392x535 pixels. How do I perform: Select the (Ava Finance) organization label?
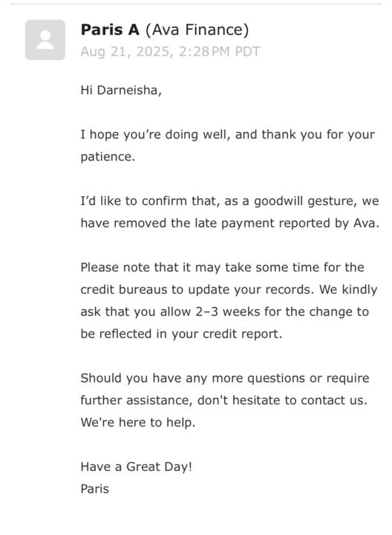197,30
